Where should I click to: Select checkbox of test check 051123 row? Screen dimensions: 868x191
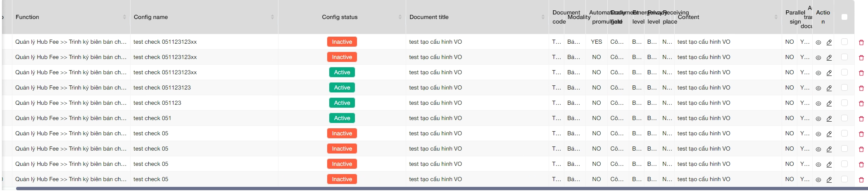[x=844, y=103]
